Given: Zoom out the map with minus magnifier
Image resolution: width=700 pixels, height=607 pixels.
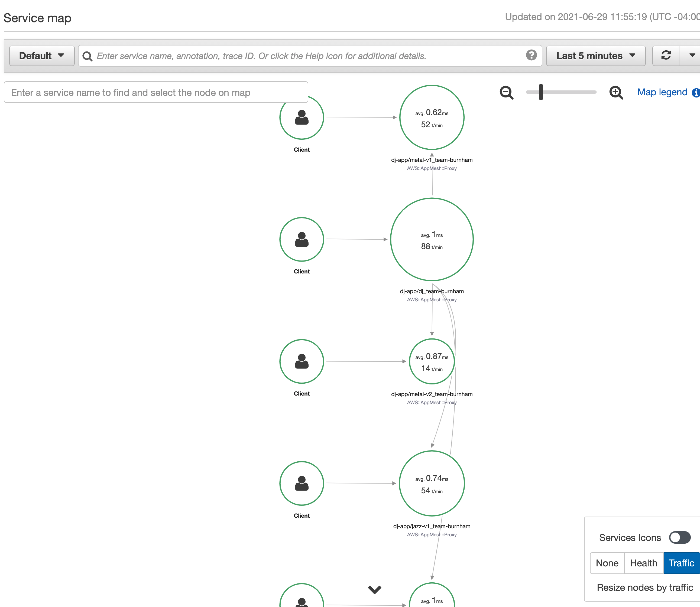Looking at the screenshot, I should (506, 93).
